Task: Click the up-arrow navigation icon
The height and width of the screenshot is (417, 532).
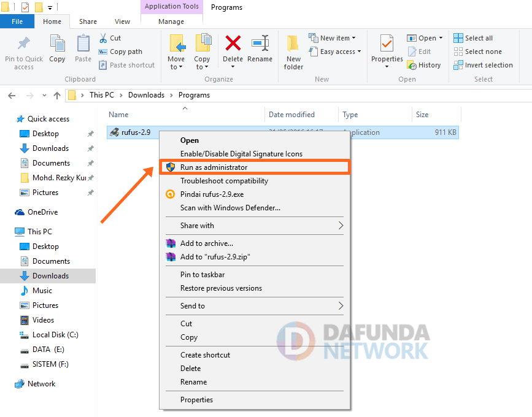Action: (57, 95)
